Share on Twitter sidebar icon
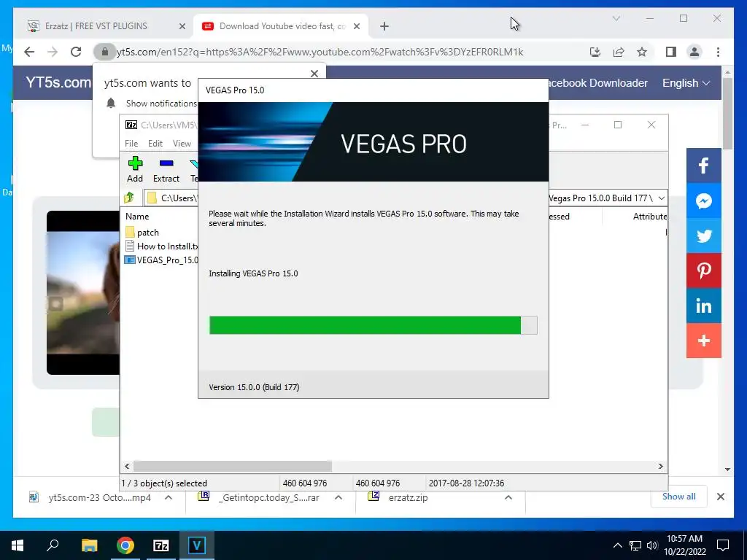Viewport: 747px width, 560px height. pyautogui.click(x=704, y=236)
